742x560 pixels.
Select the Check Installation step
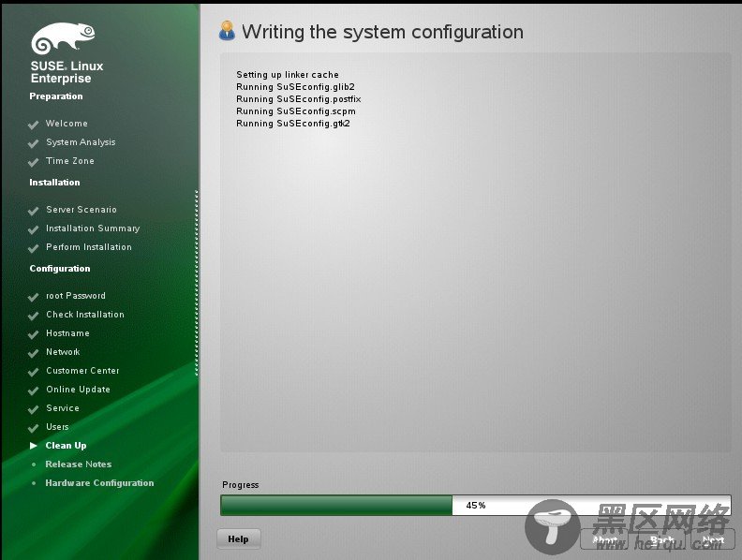coord(85,315)
